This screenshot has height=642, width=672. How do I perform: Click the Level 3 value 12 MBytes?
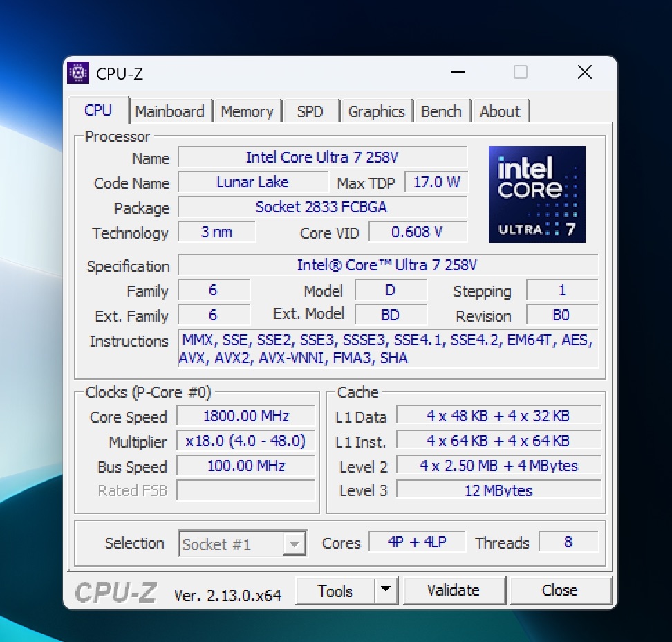498,490
